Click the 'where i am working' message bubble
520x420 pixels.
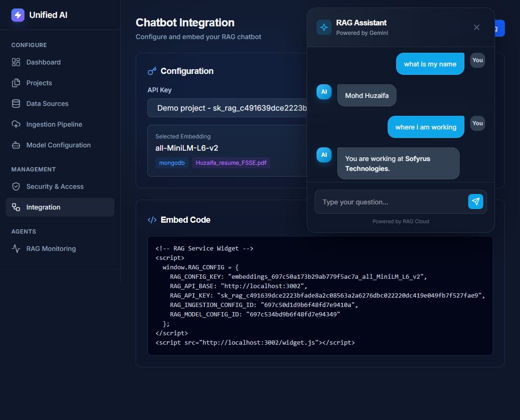click(426, 127)
